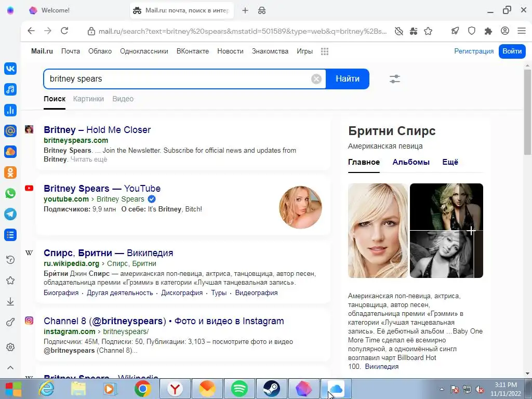The image size is (532, 399).
Task: Select the Поиск results tab
Action: tap(54, 99)
